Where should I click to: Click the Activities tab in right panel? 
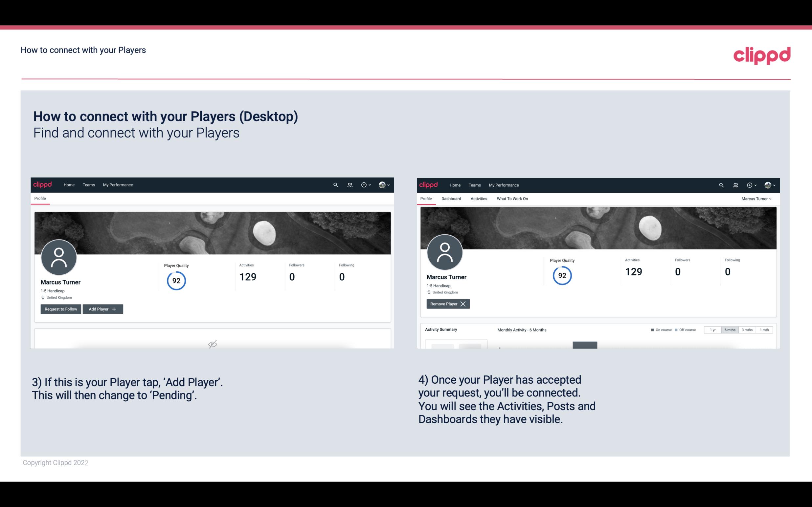478,199
